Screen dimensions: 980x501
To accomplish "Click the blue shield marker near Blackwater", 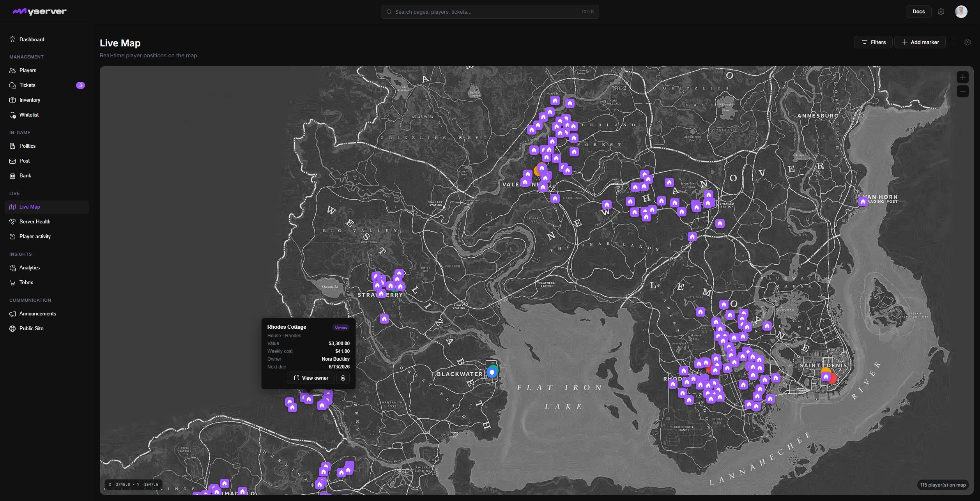I will tap(492, 372).
